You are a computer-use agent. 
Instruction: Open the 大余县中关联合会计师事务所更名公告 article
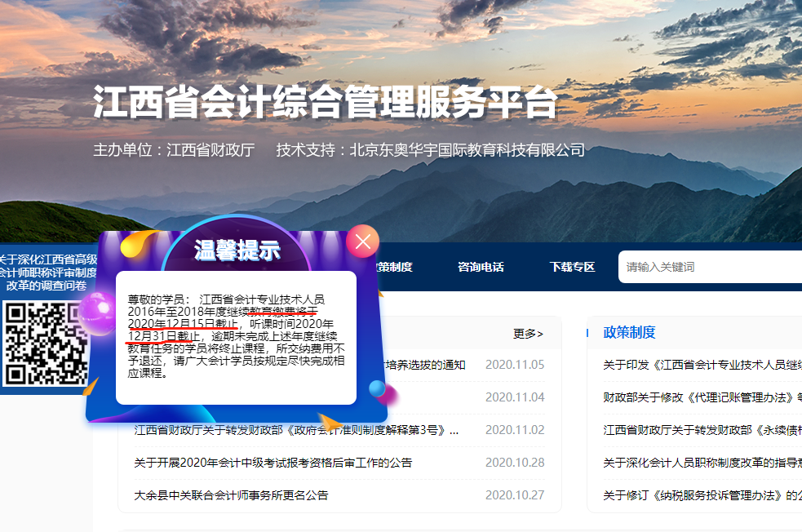coord(231,495)
